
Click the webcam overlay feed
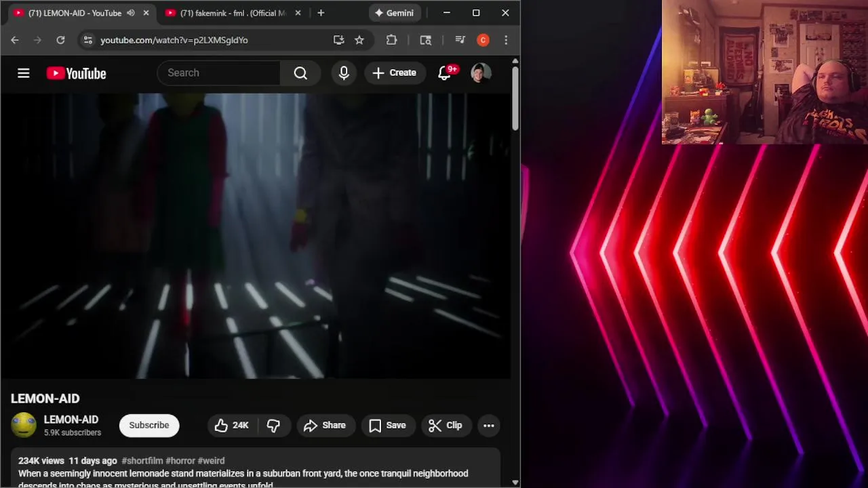click(764, 72)
